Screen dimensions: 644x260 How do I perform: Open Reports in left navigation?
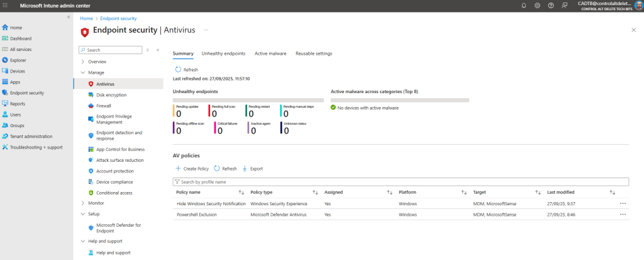(x=17, y=104)
